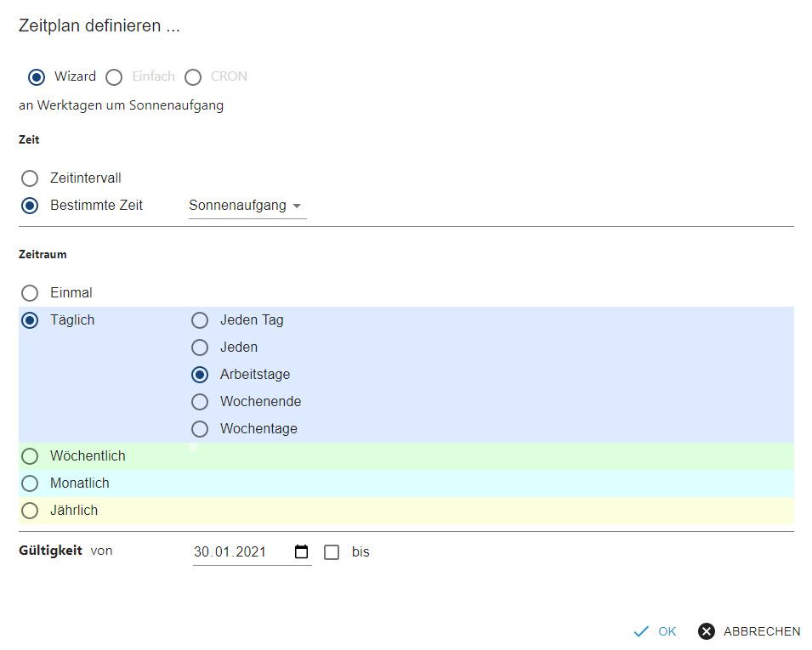Select the Wochentage radio button
The height and width of the screenshot is (650, 812).
tap(199, 429)
